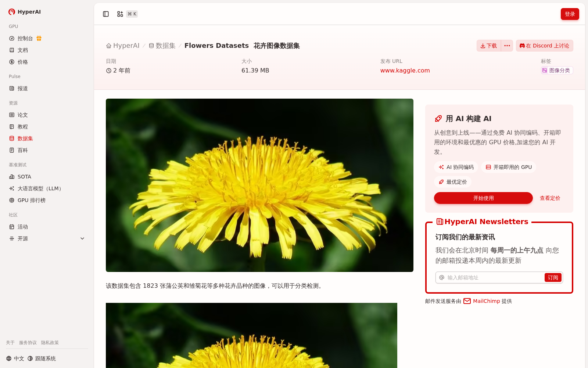Toggle the sidebar panel icon
This screenshot has height=368, width=588.
point(106,14)
